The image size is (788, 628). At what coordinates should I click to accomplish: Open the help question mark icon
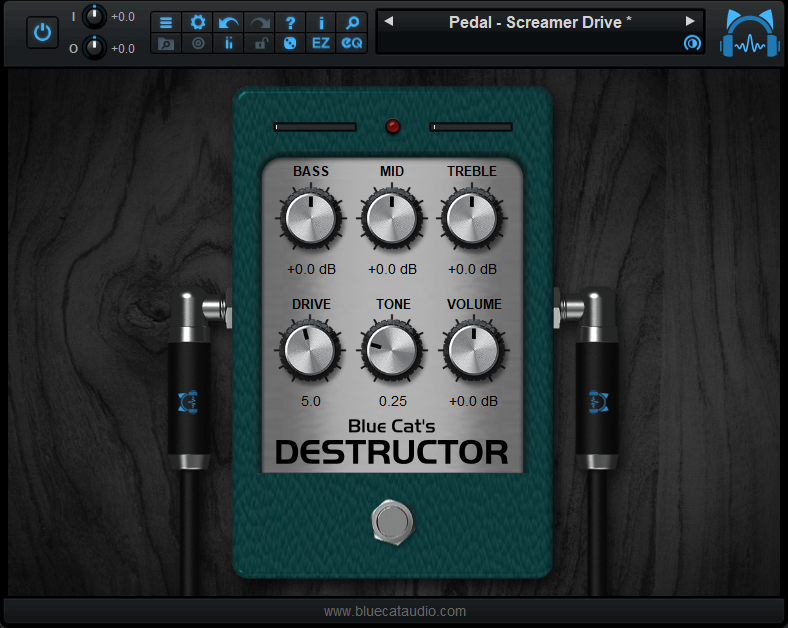[x=290, y=23]
